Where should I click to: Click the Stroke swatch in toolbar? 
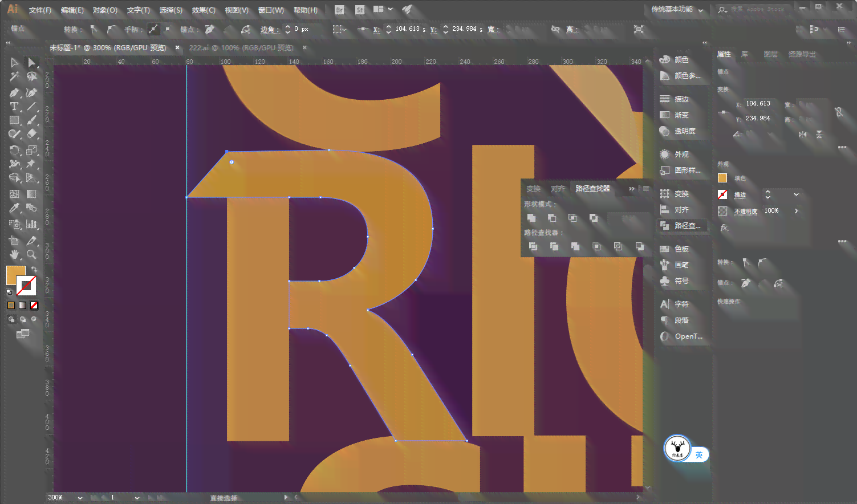[x=27, y=285]
